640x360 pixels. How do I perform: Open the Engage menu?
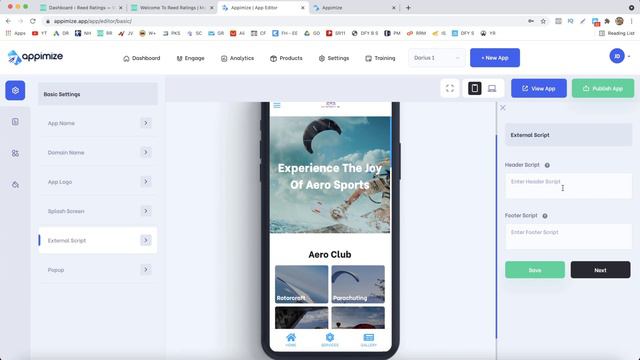(x=190, y=58)
